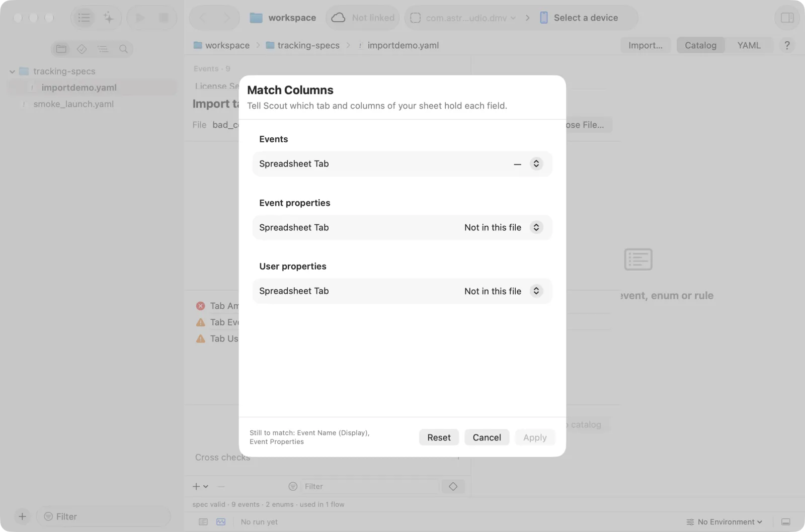
Task: Click the run play button
Action: 140,18
